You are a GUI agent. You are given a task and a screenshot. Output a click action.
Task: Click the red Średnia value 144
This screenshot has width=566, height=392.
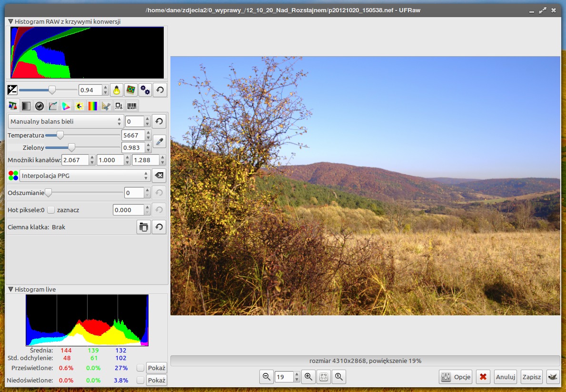pos(66,350)
